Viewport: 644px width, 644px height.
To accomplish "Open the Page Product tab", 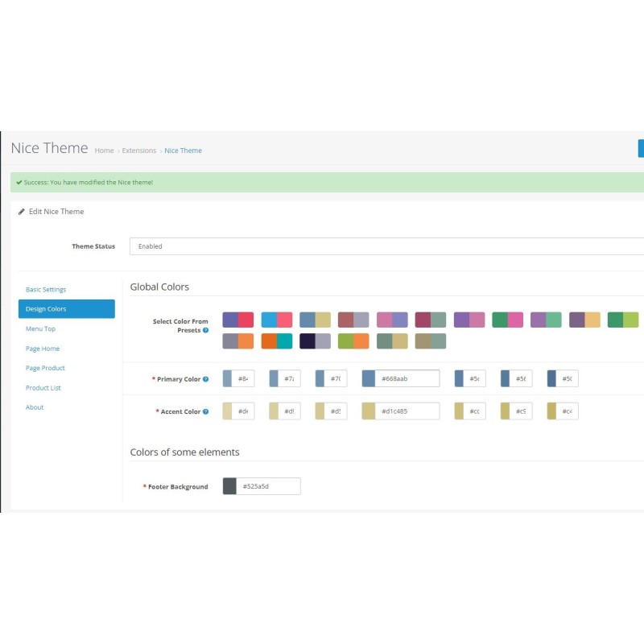I will click(45, 368).
